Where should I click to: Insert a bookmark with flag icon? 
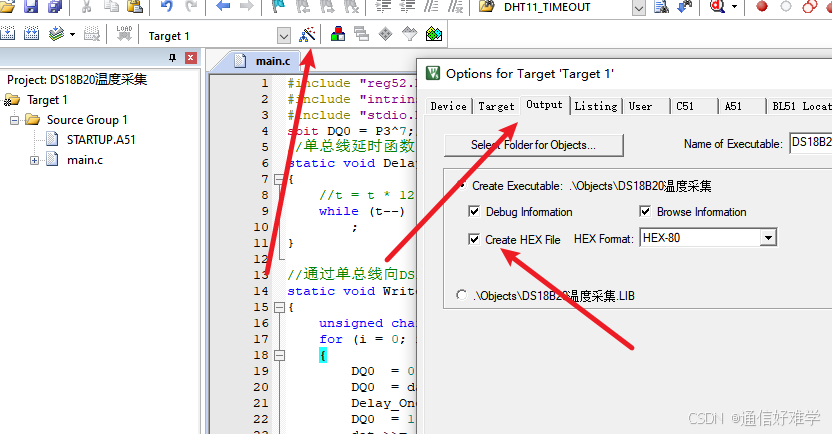278,6
